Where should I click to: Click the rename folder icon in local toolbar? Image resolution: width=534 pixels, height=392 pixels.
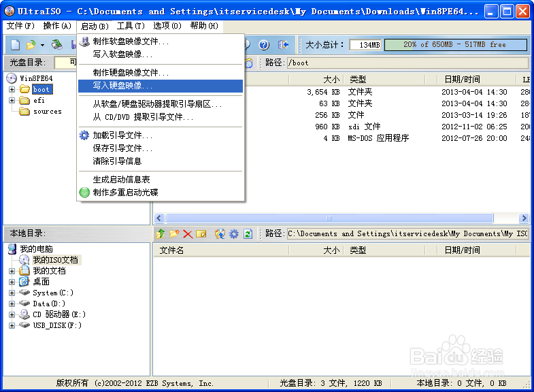tap(201, 233)
